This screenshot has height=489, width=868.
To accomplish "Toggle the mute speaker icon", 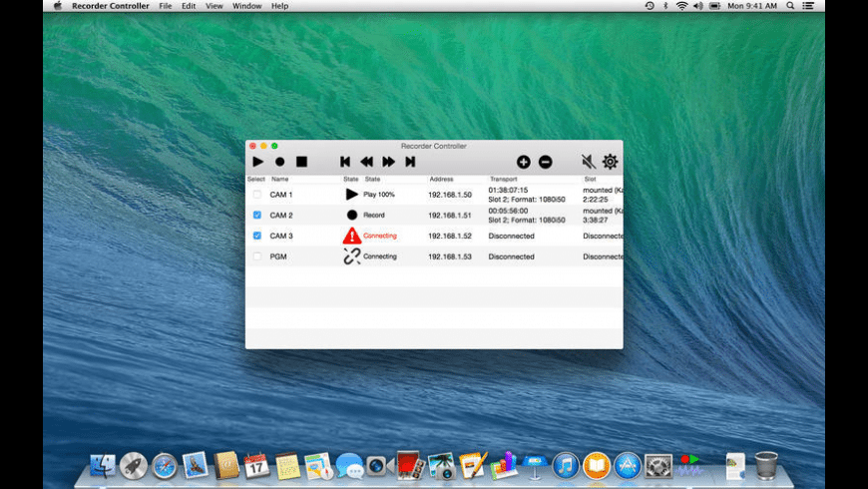I will (588, 162).
